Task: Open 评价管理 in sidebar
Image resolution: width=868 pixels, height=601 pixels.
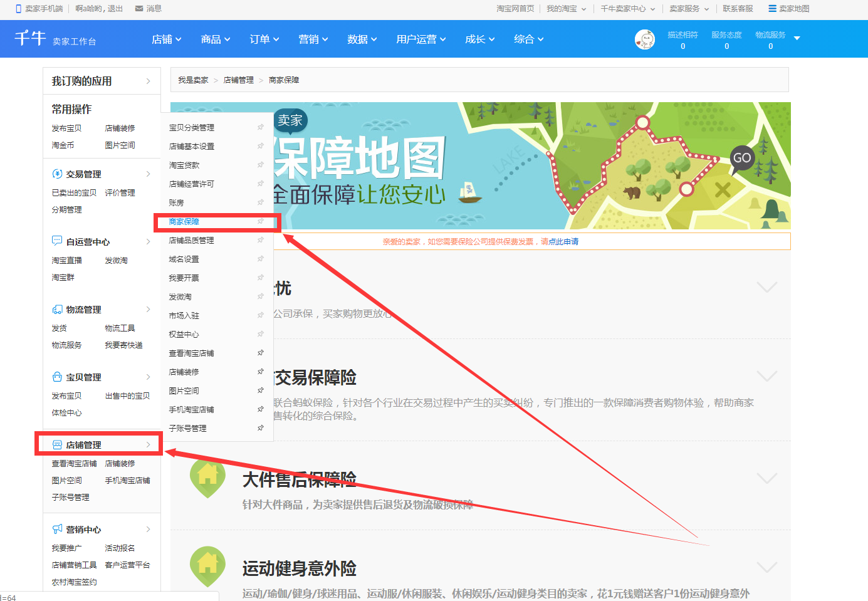Action: pos(120,193)
